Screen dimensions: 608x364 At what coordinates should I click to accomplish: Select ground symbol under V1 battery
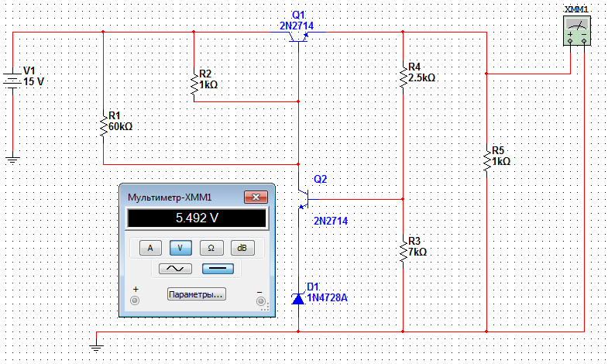click(13, 160)
